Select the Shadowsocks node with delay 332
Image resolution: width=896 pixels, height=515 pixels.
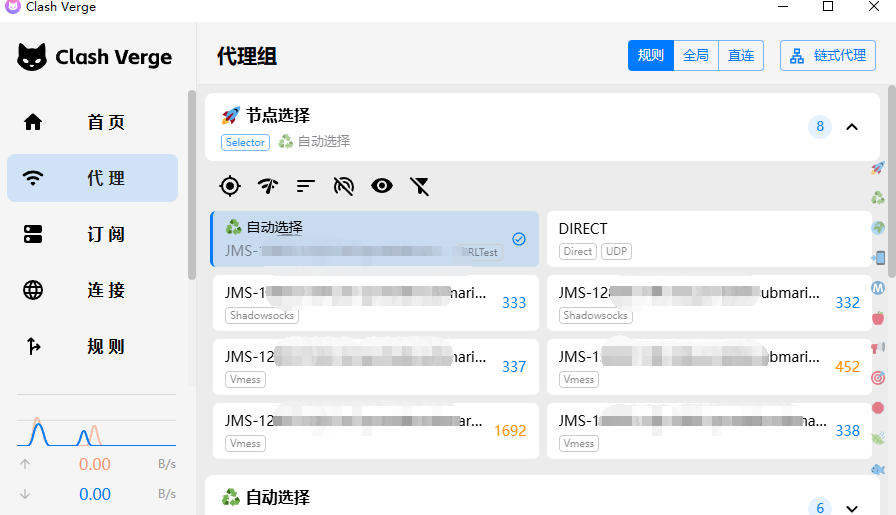point(709,303)
